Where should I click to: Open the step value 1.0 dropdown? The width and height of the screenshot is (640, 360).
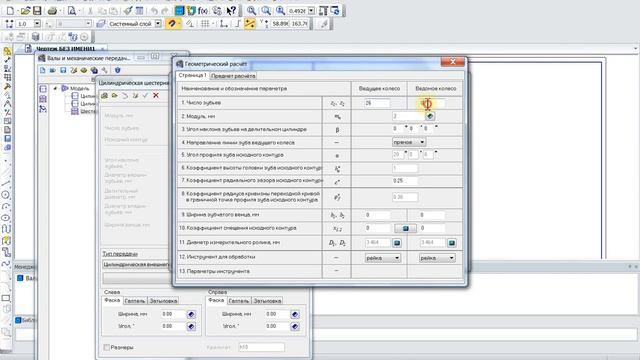[x=37, y=24]
